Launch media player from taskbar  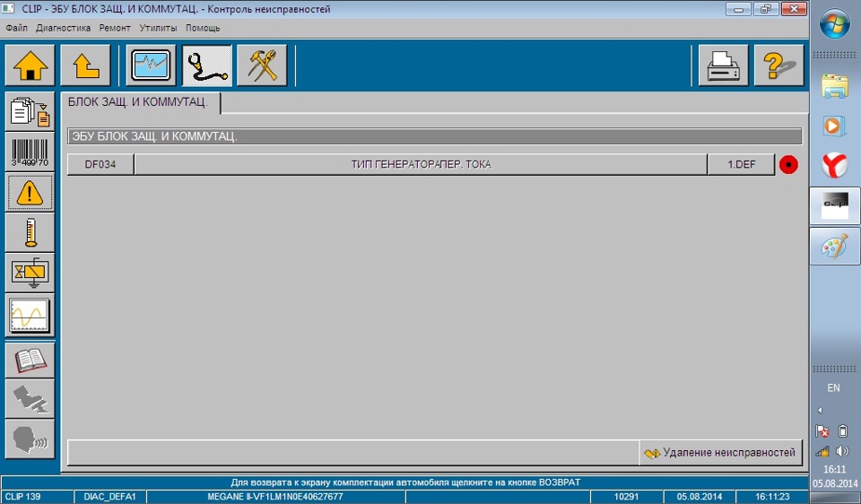click(x=835, y=126)
